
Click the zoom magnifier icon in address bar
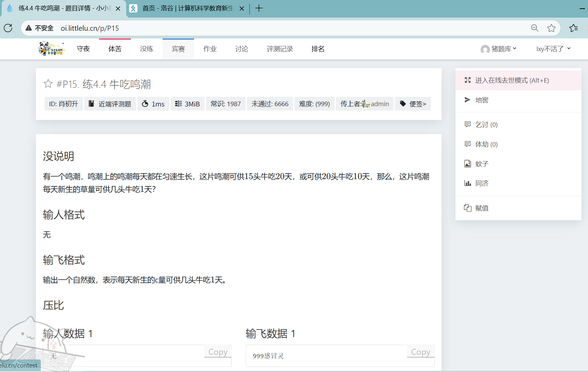[534, 28]
